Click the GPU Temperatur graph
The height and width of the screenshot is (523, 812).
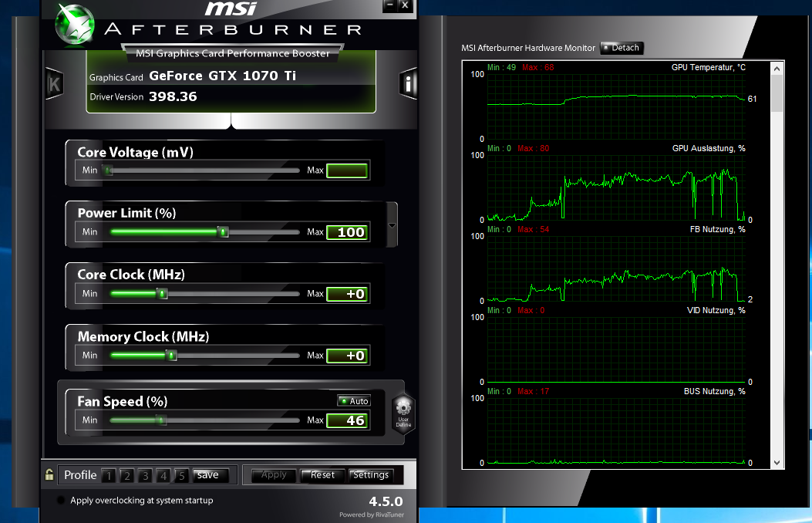pos(616,106)
